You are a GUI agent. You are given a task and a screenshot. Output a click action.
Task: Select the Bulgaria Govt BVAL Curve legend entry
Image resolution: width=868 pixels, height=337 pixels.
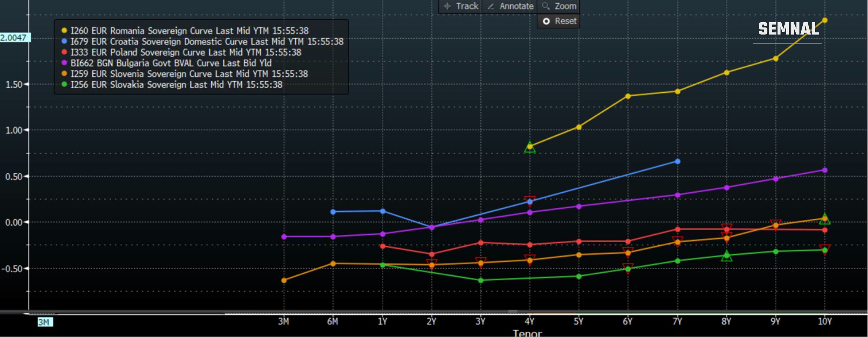tap(166, 63)
